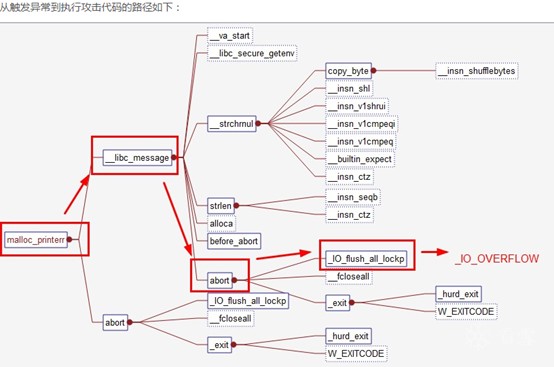
Task: Click the bottom-most _hurd_exit node
Action: (348, 336)
